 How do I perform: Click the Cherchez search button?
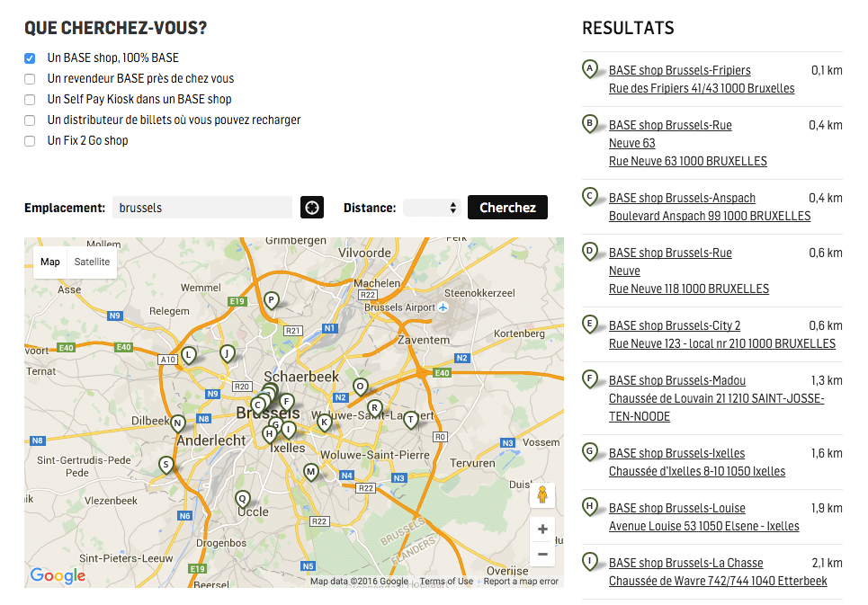(507, 208)
